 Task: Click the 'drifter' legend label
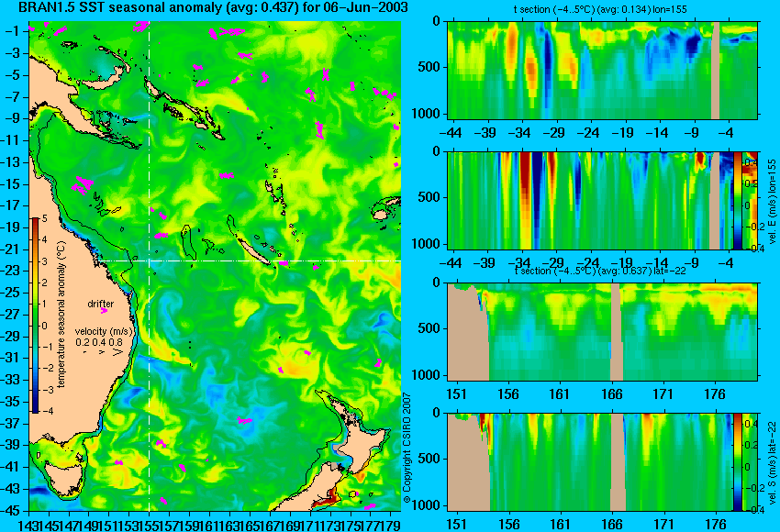pos(101,304)
